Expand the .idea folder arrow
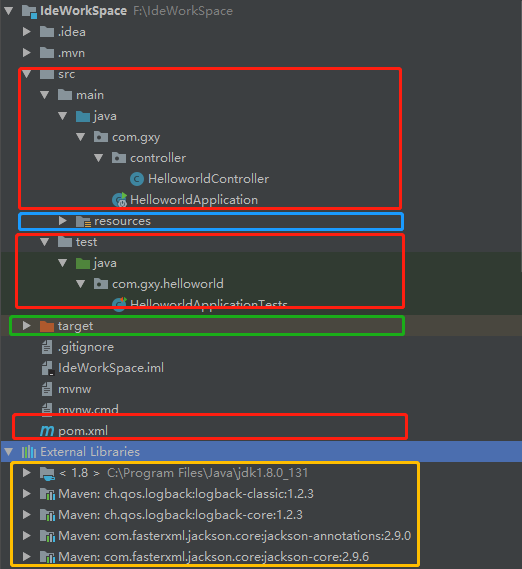 (26, 32)
